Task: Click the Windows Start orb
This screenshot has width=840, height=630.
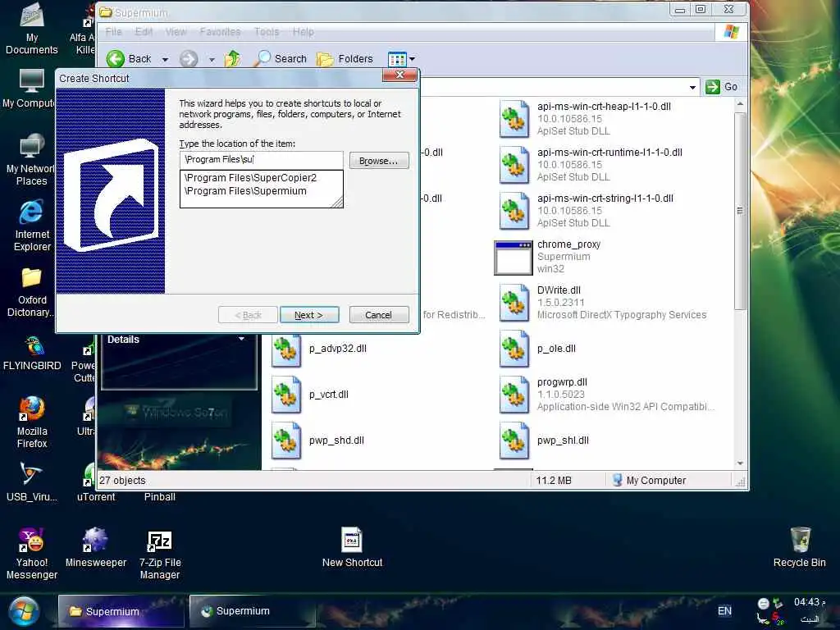Action: (23, 611)
